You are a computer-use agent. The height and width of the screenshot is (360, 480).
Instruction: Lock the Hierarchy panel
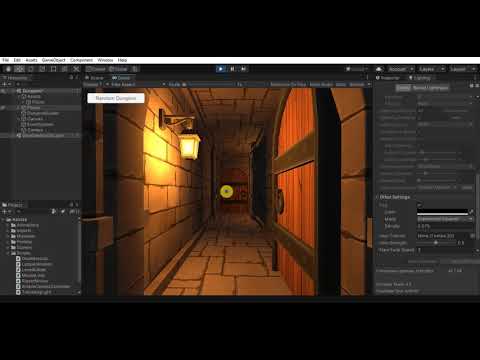pyautogui.click(x=71, y=78)
